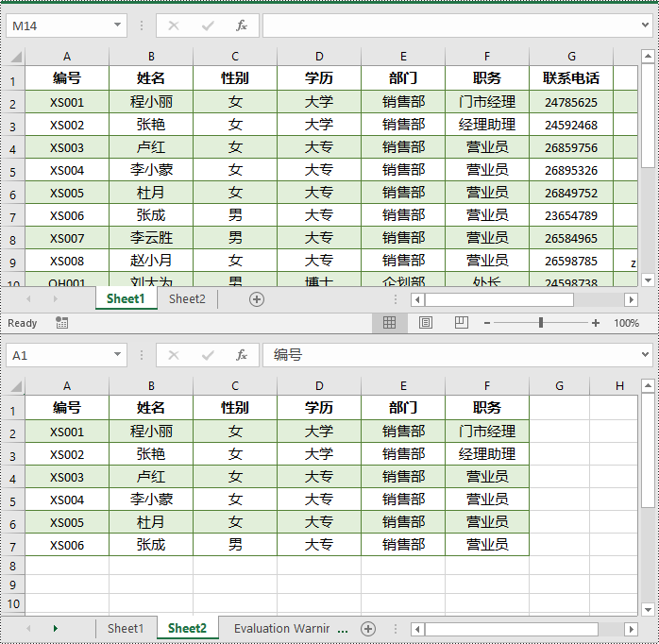This screenshot has height=644, width=659.
Task: Click Select All corner in lower sheet
Action: pyautogui.click(x=15, y=386)
